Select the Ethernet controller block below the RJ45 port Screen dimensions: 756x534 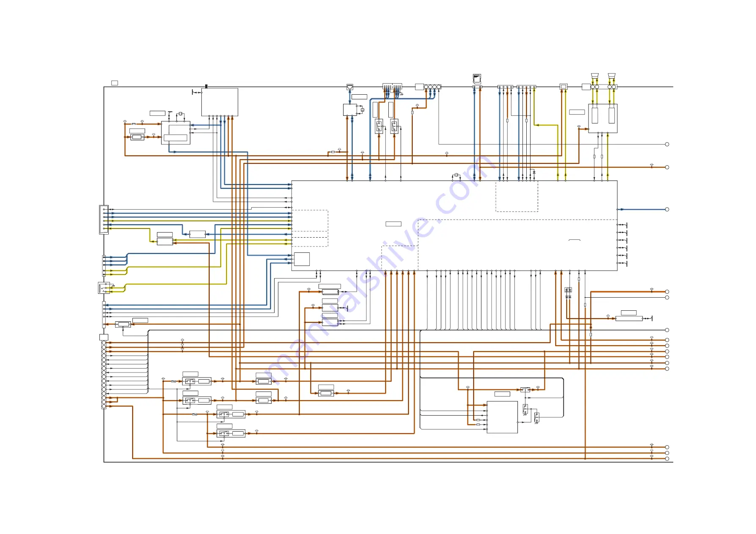point(350,110)
